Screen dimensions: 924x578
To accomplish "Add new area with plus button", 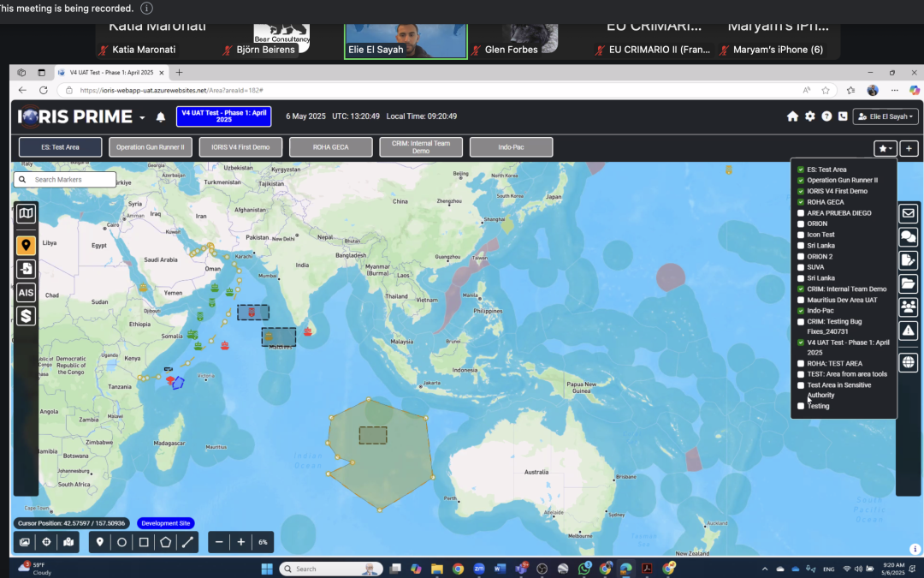I will (x=909, y=148).
